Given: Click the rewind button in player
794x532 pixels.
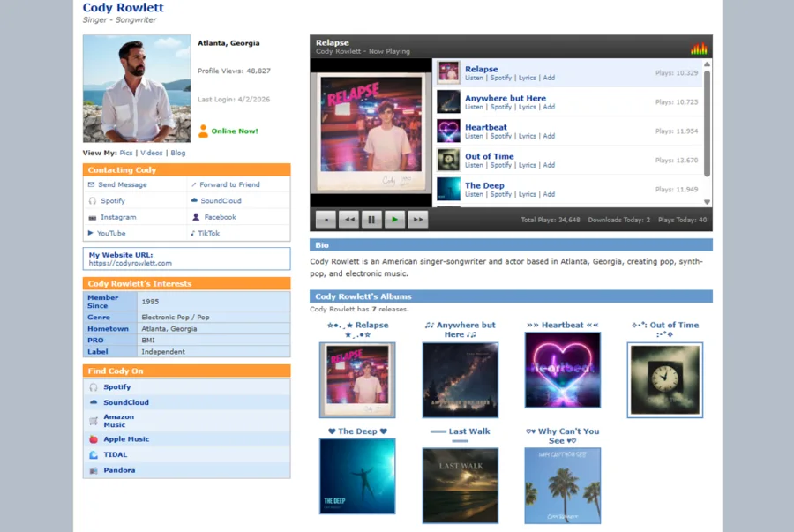Looking at the screenshot, I should click(x=348, y=220).
